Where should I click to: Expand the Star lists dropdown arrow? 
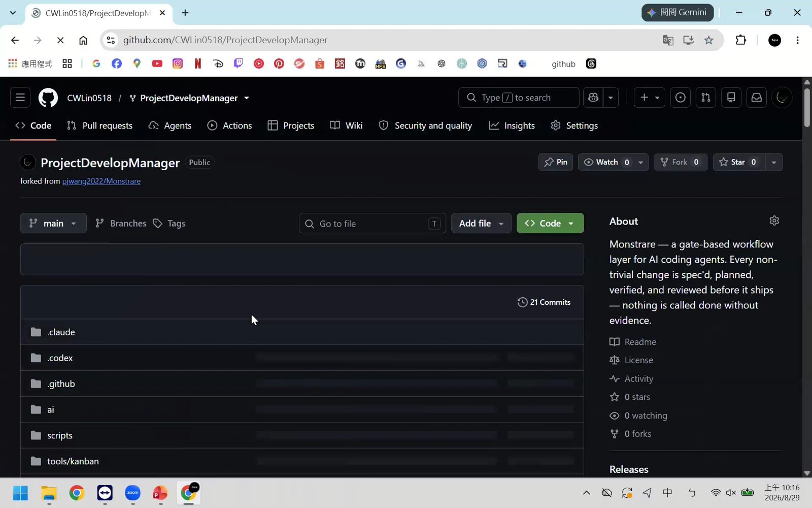point(774,162)
